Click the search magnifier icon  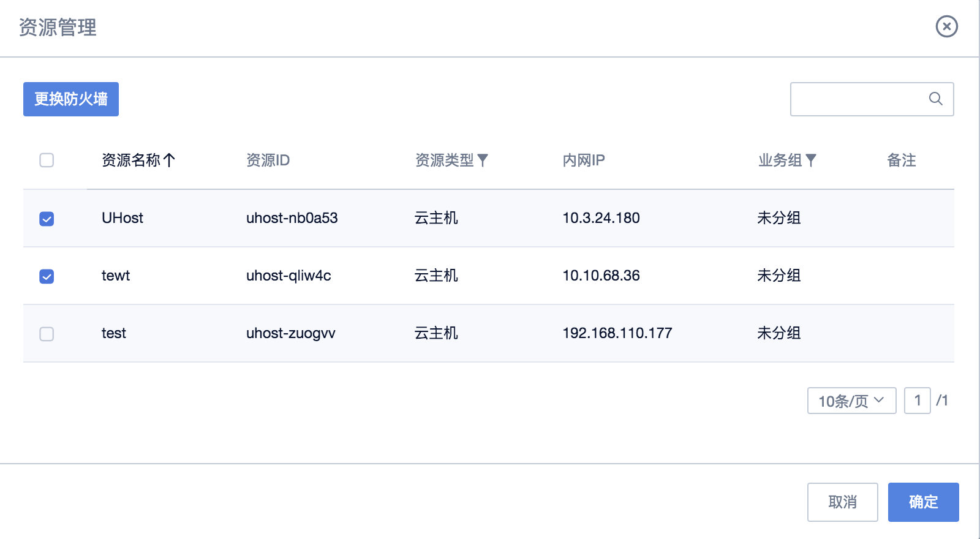[x=935, y=99]
